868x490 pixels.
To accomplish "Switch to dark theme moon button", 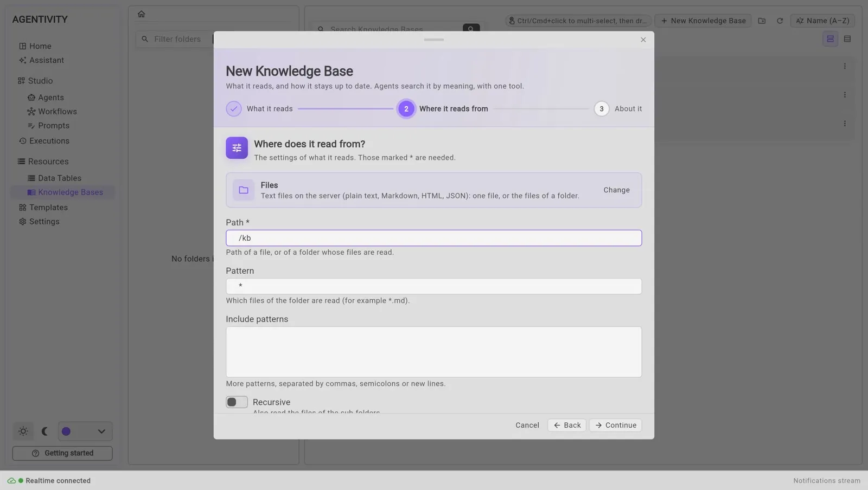I will (45, 431).
